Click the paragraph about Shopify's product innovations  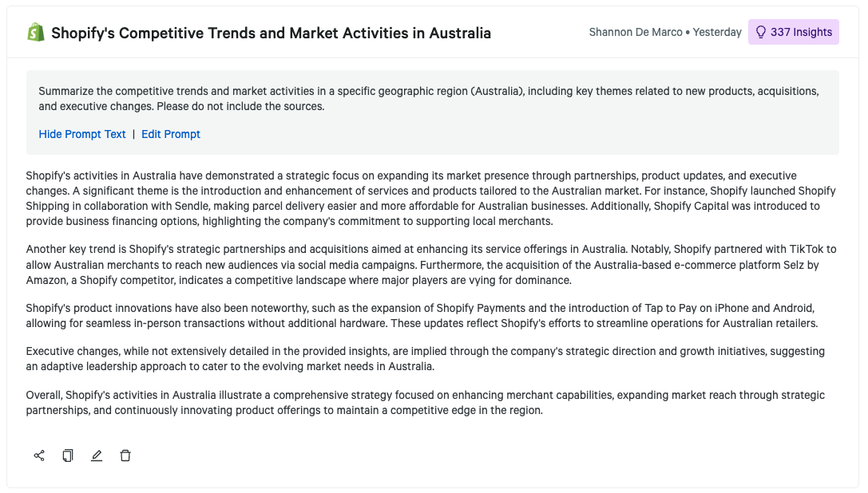point(430,315)
